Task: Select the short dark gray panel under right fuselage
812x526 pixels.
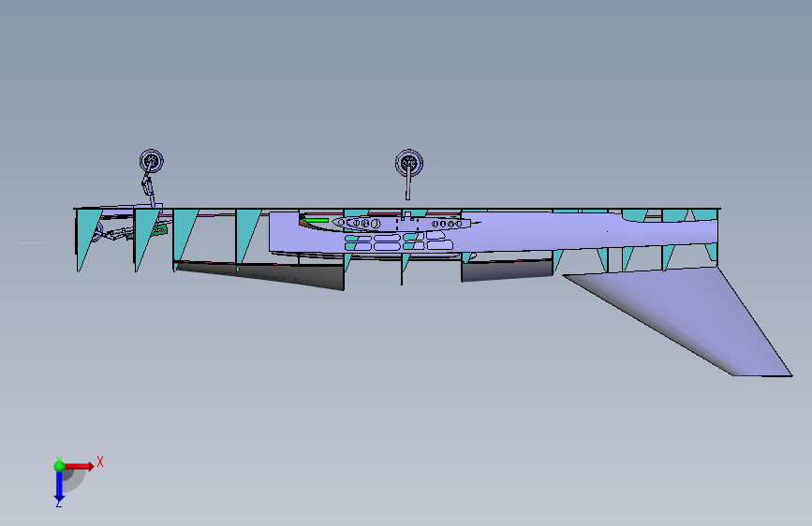Action: click(507, 270)
